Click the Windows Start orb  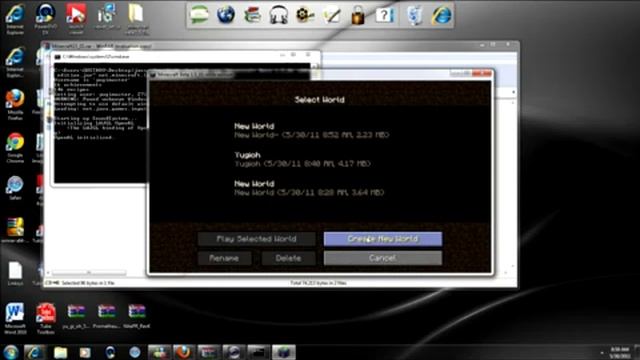point(11,352)
